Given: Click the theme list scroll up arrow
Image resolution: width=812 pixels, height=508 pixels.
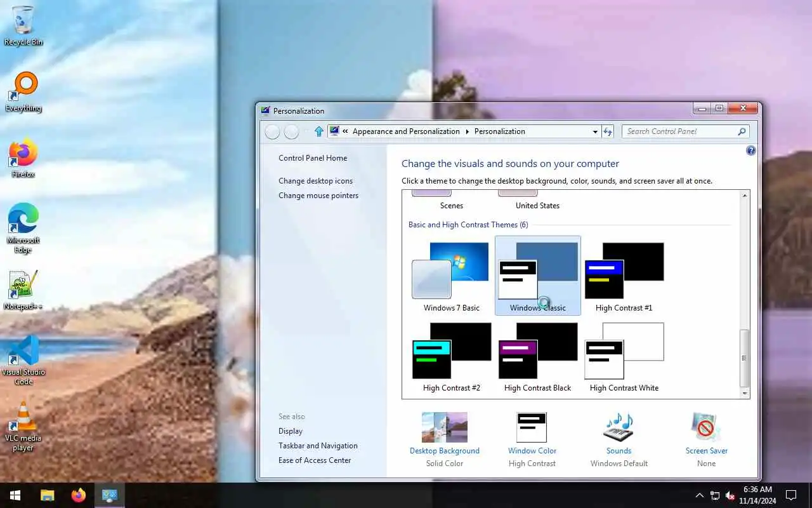Looking at the screenshot, I should click(745, 196).
